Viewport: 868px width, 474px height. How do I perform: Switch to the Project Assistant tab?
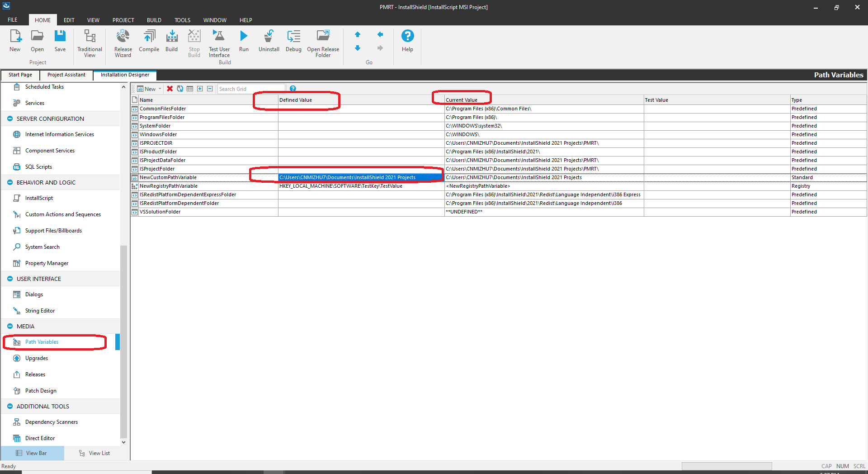tap(66, 75)
